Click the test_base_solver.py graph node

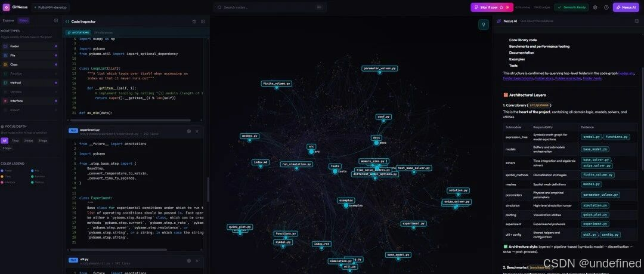[414, 168]
